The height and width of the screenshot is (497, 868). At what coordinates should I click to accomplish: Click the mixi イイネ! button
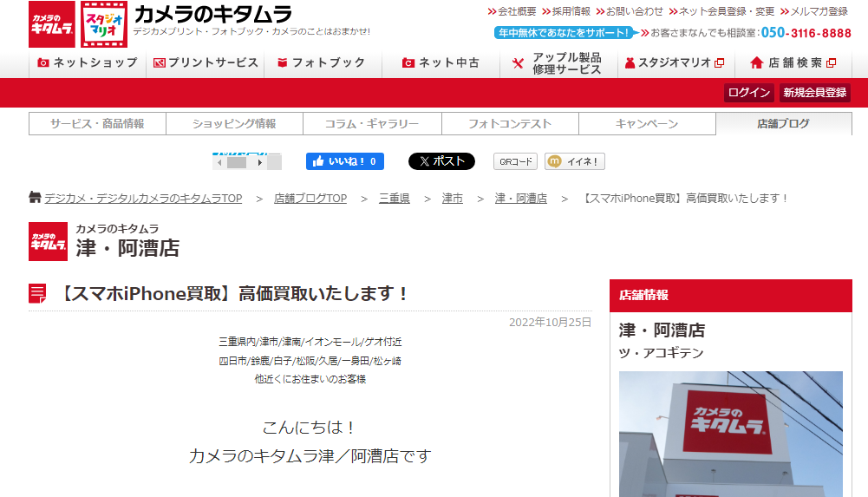[x=574, y=161]
